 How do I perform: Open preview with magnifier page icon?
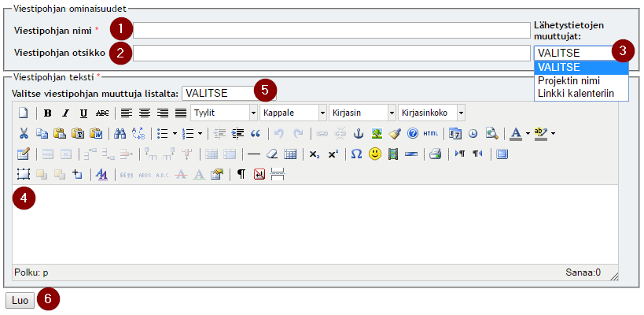tap(491, 133)
